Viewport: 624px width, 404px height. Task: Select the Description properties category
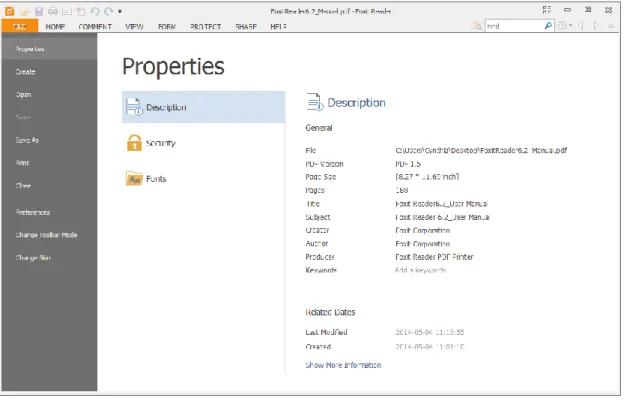tap(203, 107)
